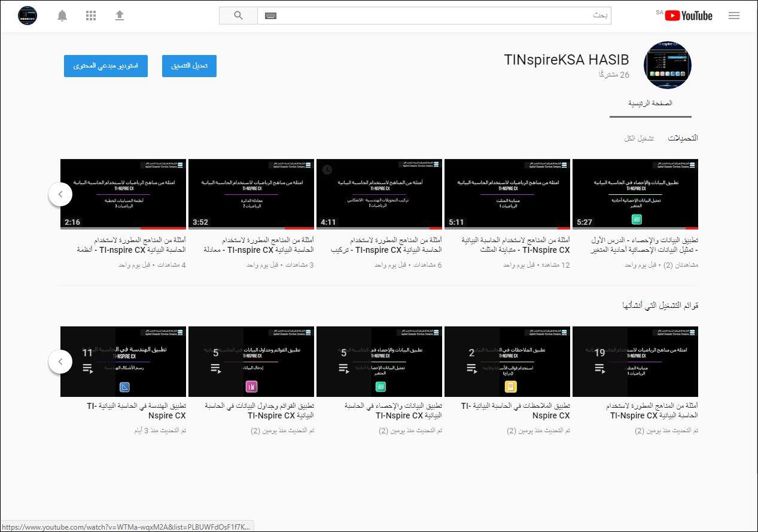This screenshot has height=532, width=758.
Task: Click the 26 مشتركًا subscriber count
Action: click(x=614, y=75)
